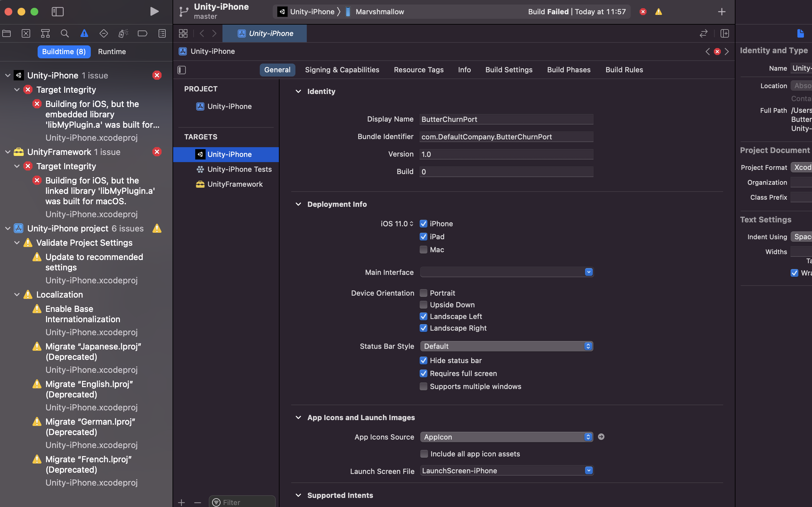Viewport: 812px width, 507px height.
Task: Open the Project navigator icon
Action: [x=7, y=33]
